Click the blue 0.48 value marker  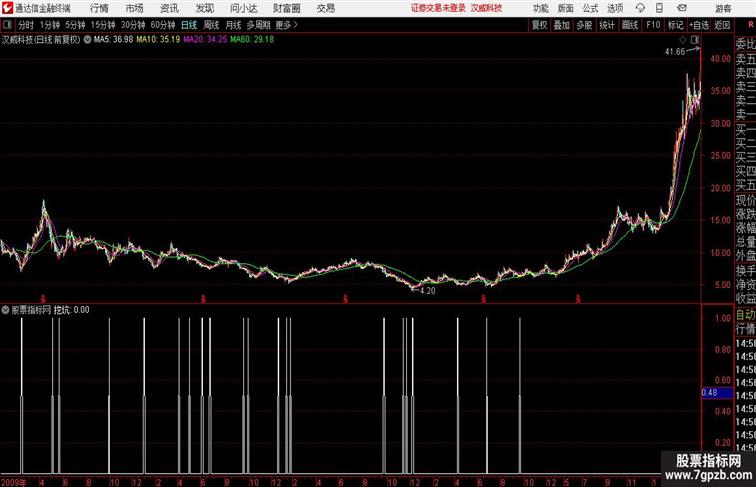click(x=716, y=392)
